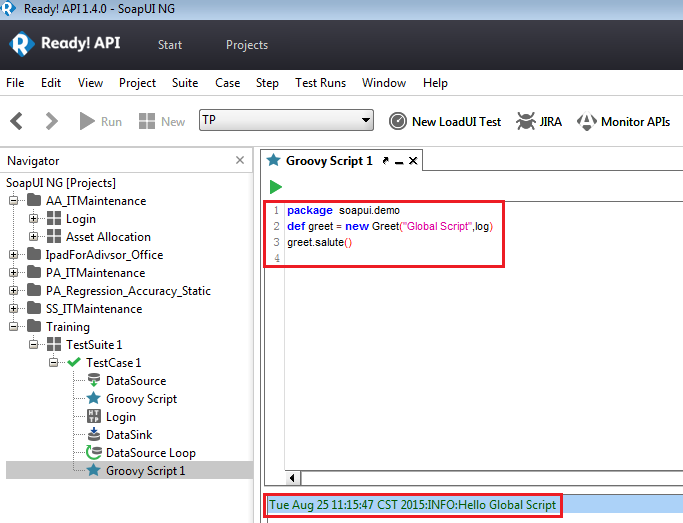Viewport: 683px width, 523px height.
Task: Open the View menu
Action: 90,83
